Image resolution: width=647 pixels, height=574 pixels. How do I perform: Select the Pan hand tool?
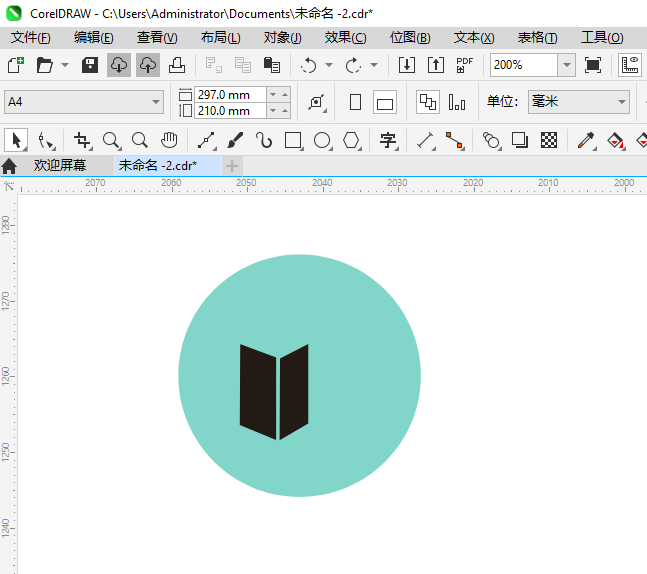(169, 140)
